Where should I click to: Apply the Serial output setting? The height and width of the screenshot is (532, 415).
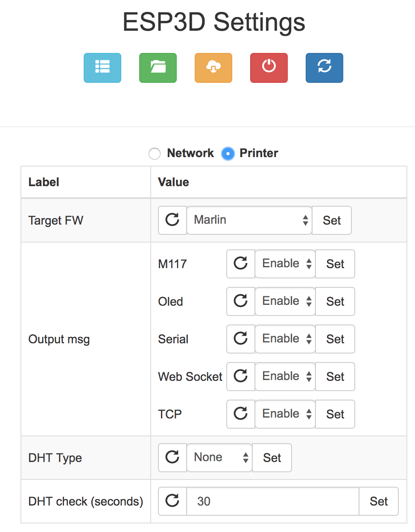pos(335,339)
